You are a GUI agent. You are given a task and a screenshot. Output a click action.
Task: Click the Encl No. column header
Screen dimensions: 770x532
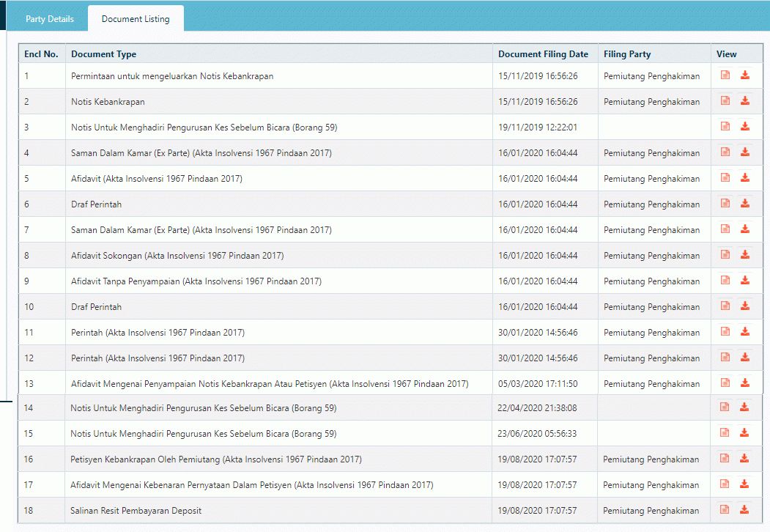41,54
